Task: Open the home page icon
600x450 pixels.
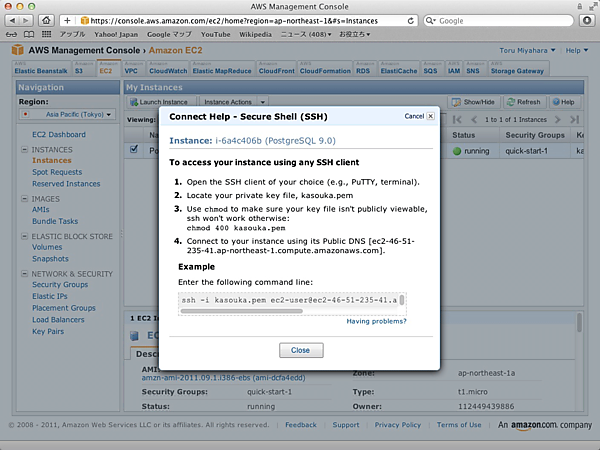Action: (46, 21)
